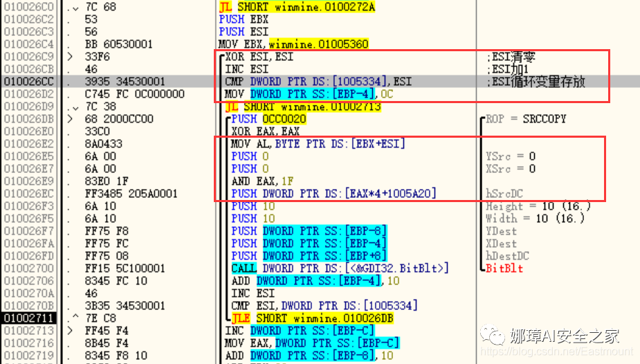Image resolution: width=640 pixels, height=364 pixels.
Task: Click the hDestDC argument comment
Action: [x=507, y=256]
